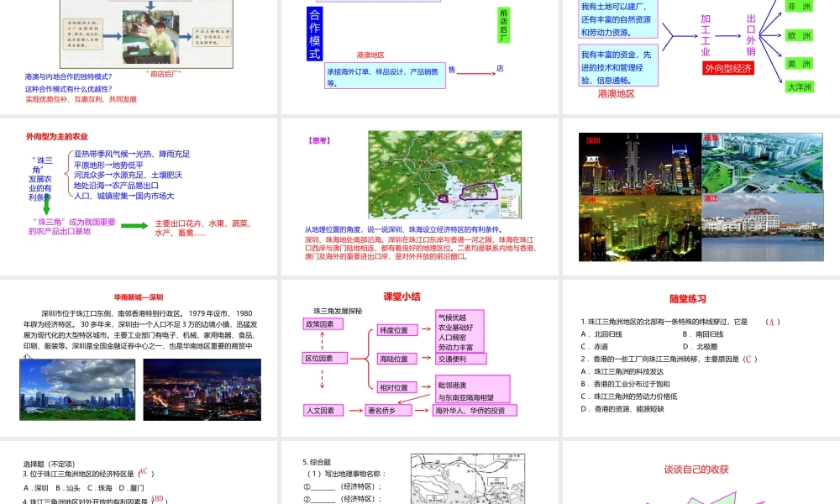
Task: Open the 选择题（不定项） slide thumbnail
Action: (x=139, y=472)
